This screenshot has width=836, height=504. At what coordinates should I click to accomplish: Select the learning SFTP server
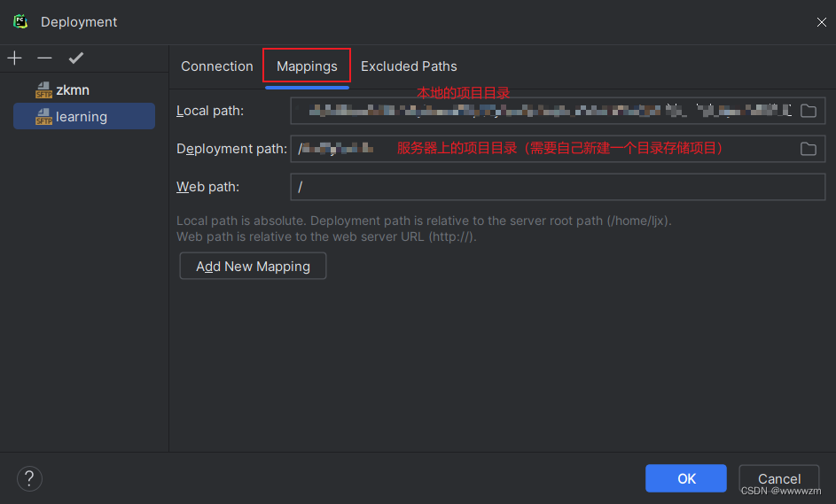(84, 116)
